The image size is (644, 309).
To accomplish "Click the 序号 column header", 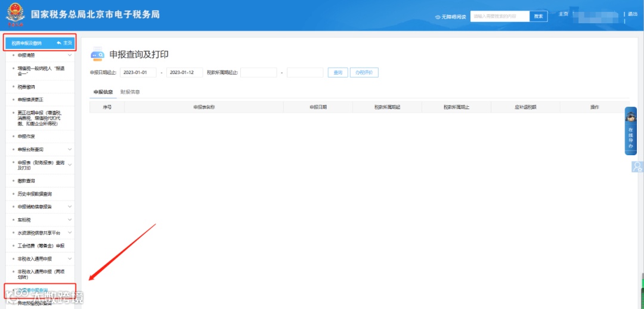I will (x=107, y=107).
